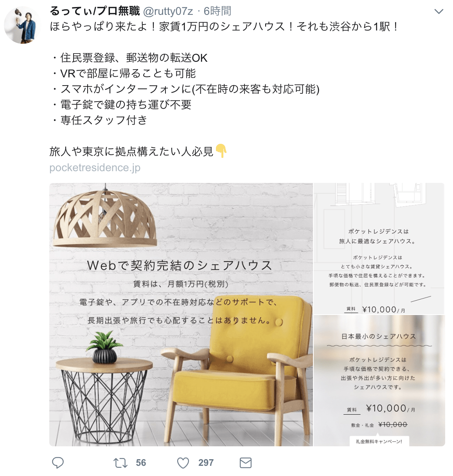Open large image with yellow armchair
This screenshot has width=453, height=476.
(x=181, y=315)
